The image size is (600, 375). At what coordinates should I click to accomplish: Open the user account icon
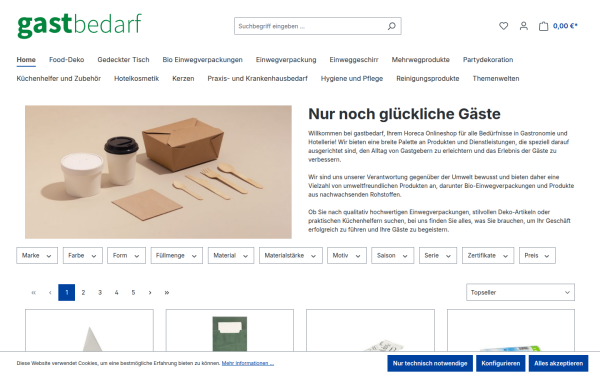click(523, 26)
